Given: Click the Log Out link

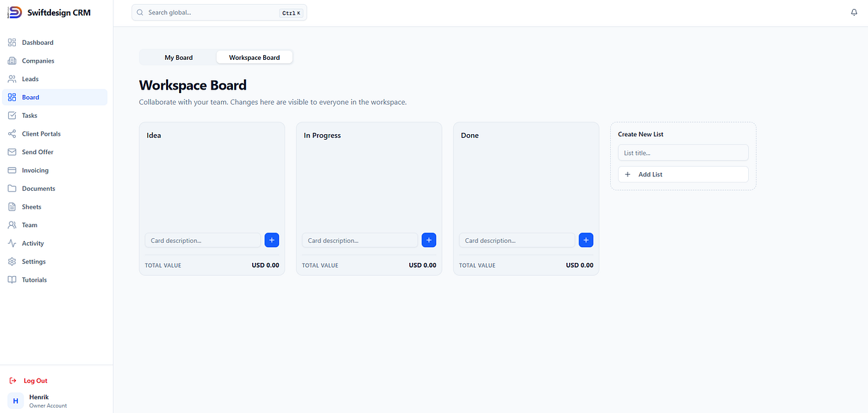Looking at the screenshot, I should click(35, 381).
